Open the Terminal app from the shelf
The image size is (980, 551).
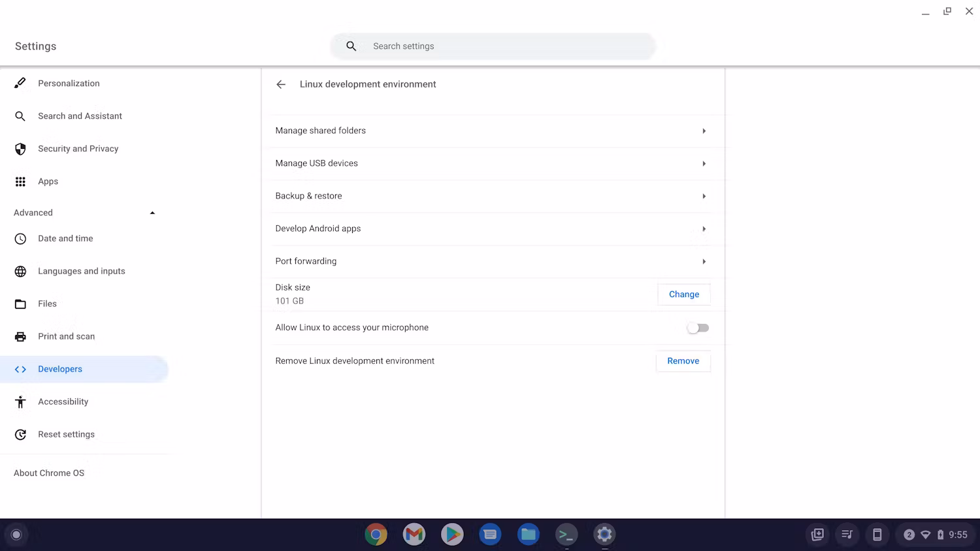(x=566, y=534)
